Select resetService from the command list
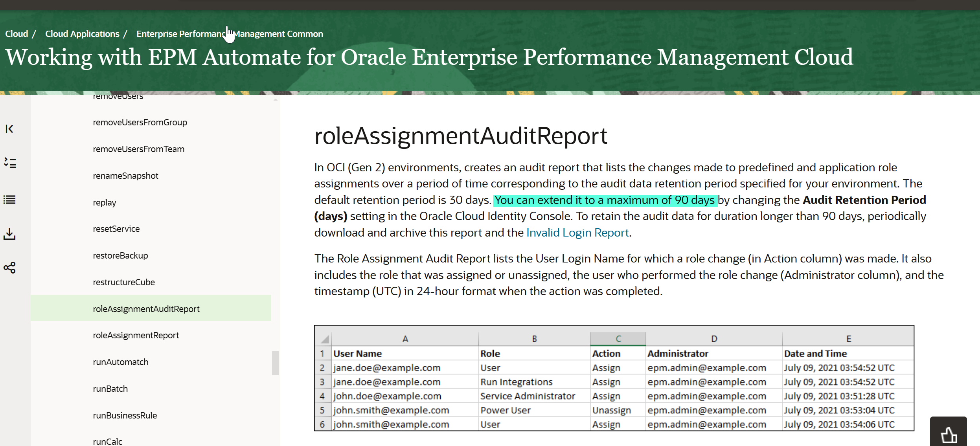The height and width of the screenshot is (446, 980). [x=116, y=228]
